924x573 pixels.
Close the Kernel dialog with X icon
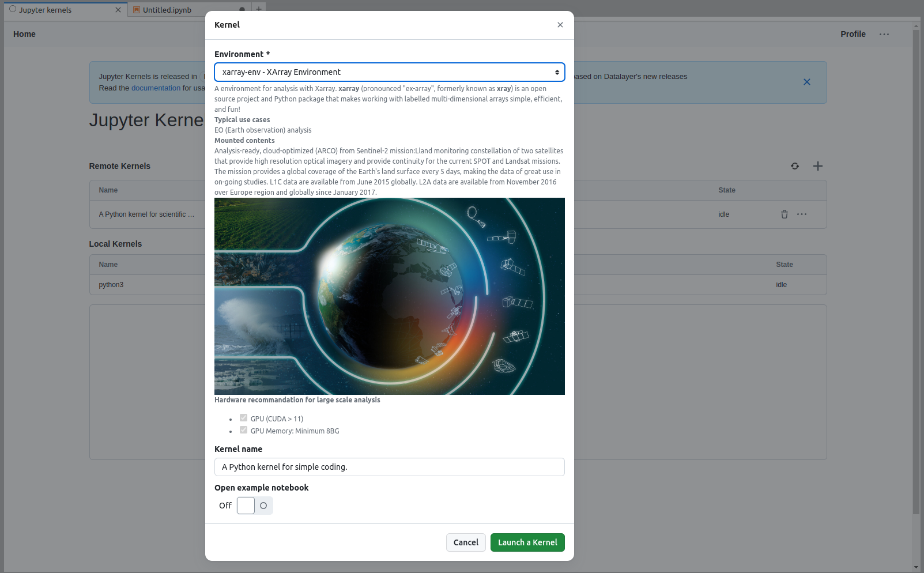[x=560, y=25]
